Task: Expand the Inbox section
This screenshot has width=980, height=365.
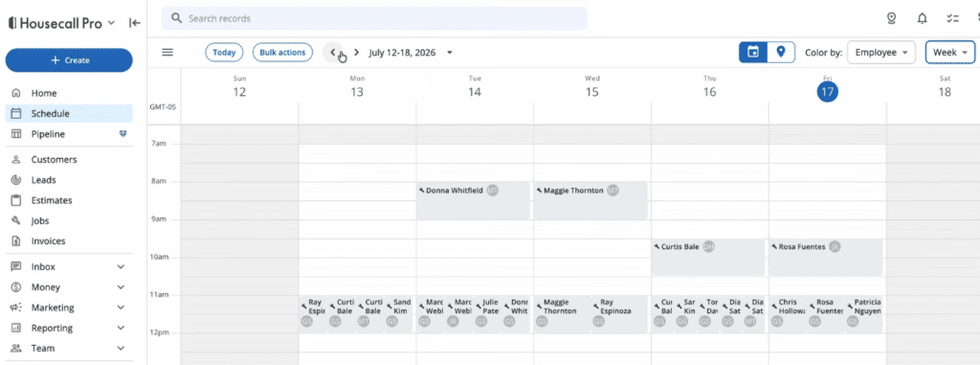Action: [121, 266]
